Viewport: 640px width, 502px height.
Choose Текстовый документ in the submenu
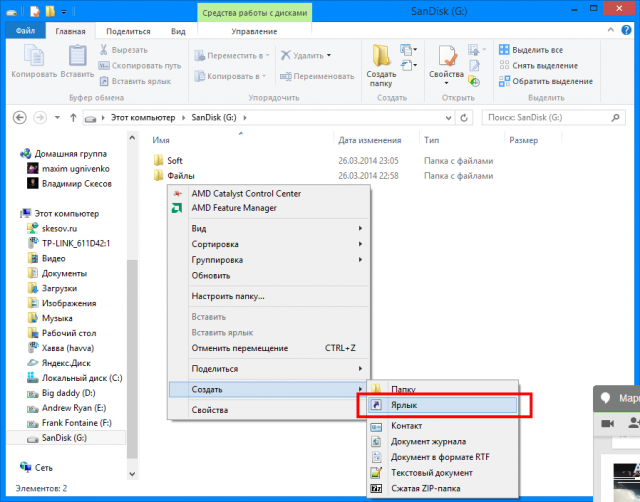click(x=442, y=473)
